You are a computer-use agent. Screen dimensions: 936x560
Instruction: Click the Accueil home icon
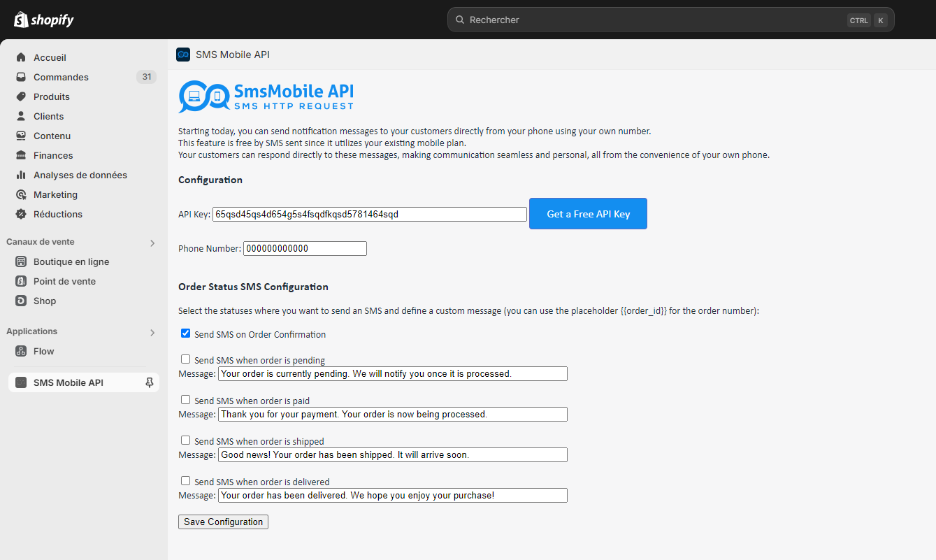(x=21, y=57)
